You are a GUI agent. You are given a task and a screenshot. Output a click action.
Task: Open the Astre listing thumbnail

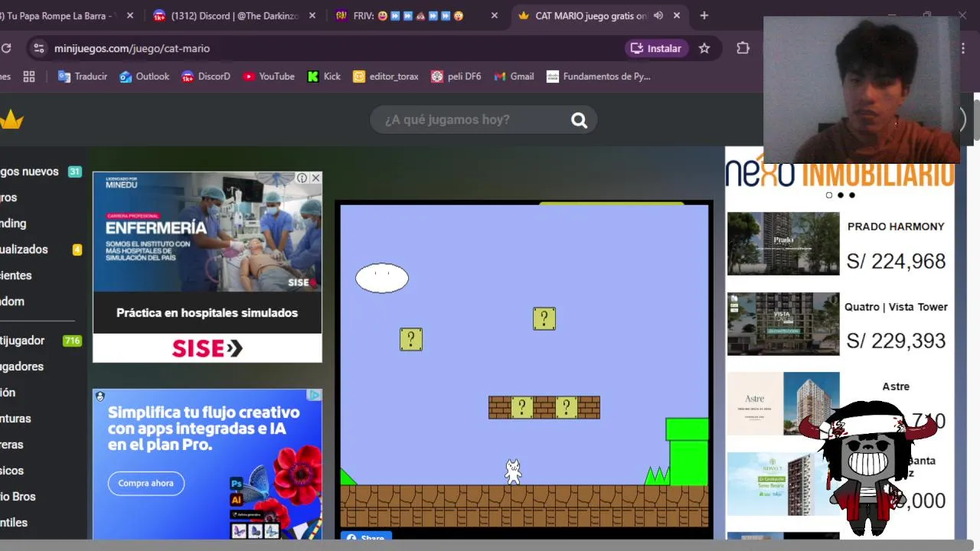click(782, 403)
